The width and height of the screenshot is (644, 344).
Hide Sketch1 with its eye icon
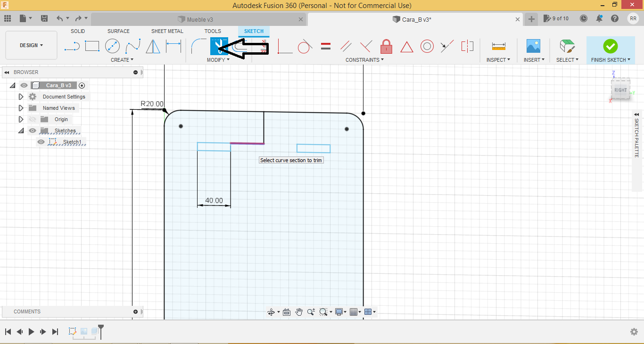(x=41, y=142)
